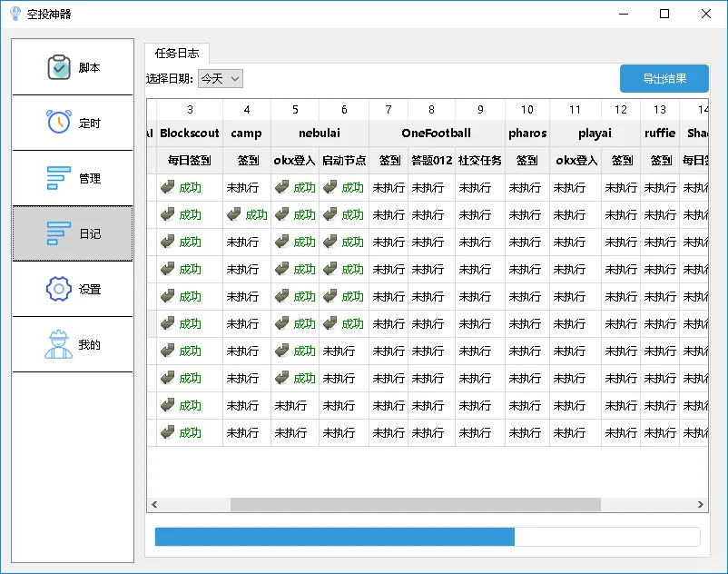Click the okx登入 header under nebulai
The image size is (728, 574).
pyautogui.click(x=295, y=161)
